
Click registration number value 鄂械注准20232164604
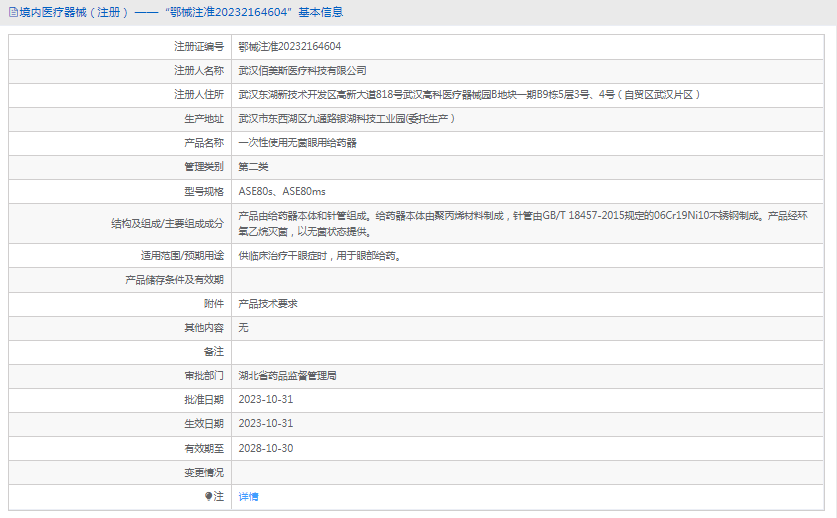[289, 47]
